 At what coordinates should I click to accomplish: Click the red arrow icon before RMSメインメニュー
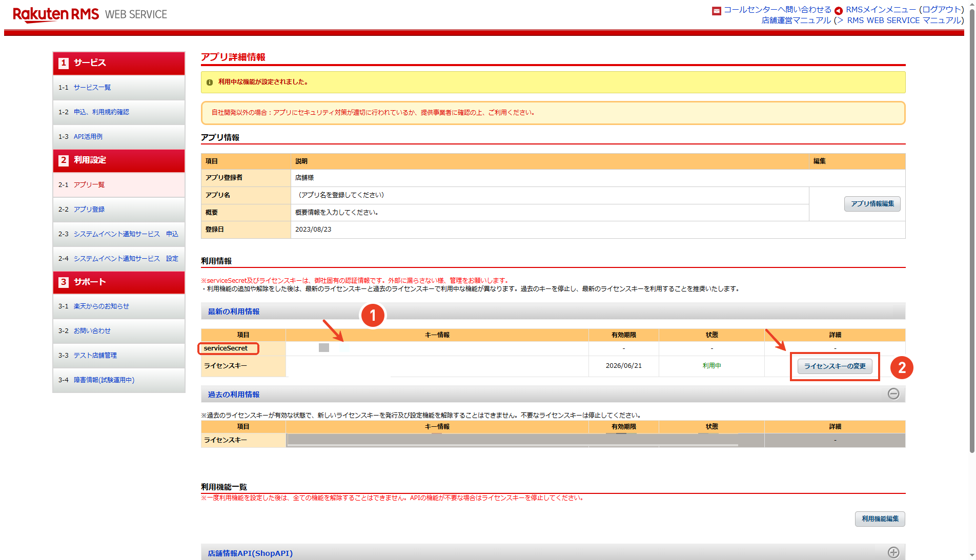tap(839, 11)
